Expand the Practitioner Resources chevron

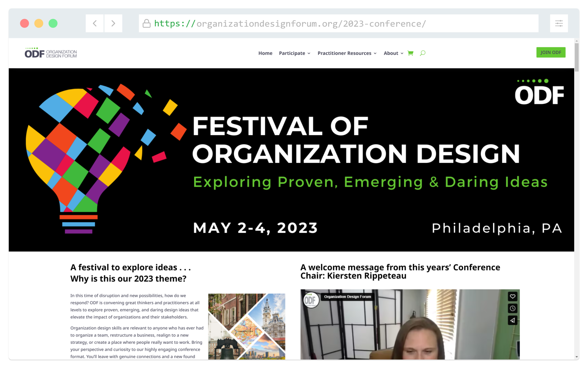(375, 53)
